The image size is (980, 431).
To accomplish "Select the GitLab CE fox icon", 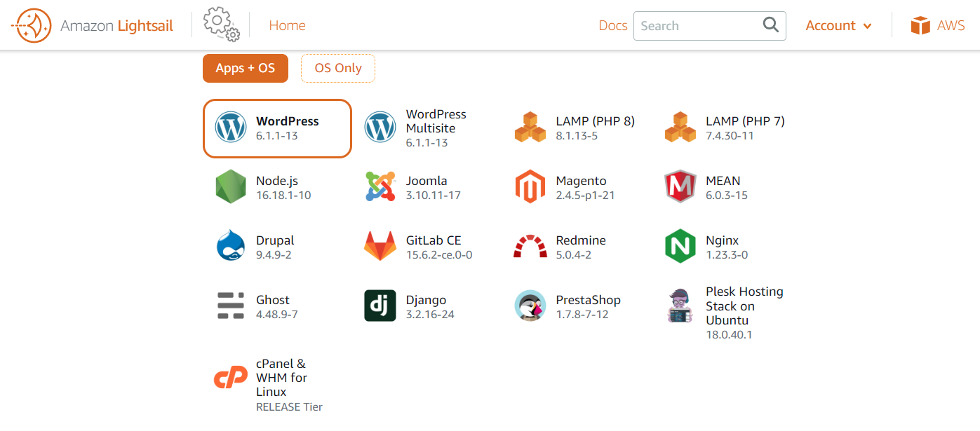I will (380, 246).
